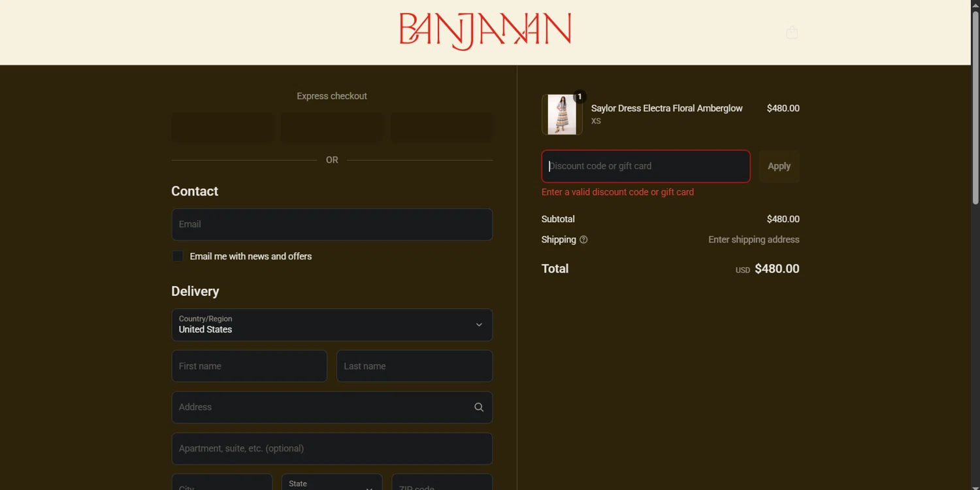The height and width of the screenshot is (490, 980).
Task: Click the Total $480.00 amount
Action: point(777,269)
